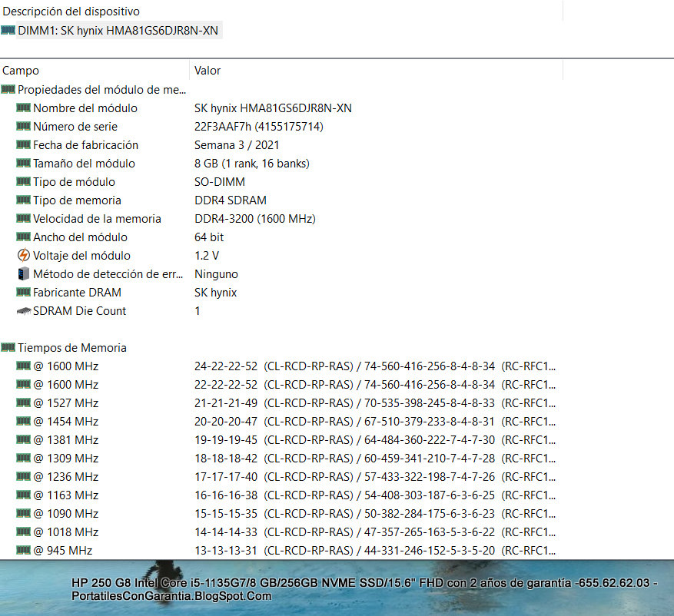The width and height of the screenshot is (674, 616).
Task: Click memory icon beside @ 1163 MHz
Action: [x=23, y=495]
